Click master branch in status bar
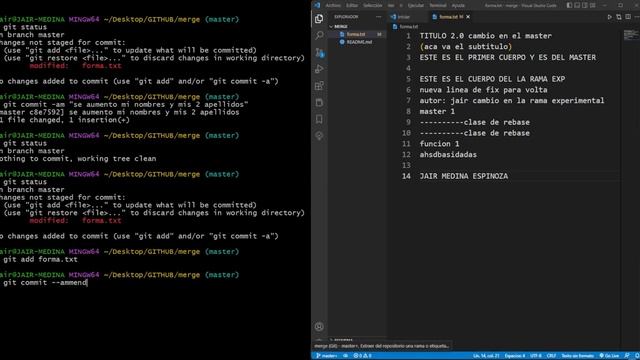The height and width of the screenshot is (360, 640). point(327,356)
